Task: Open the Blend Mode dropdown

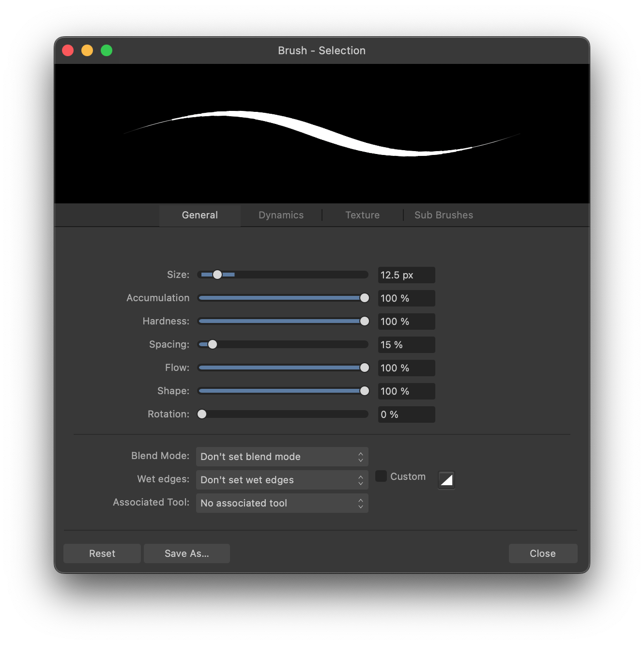Action: pyautogui.click(x=282, y=457)
